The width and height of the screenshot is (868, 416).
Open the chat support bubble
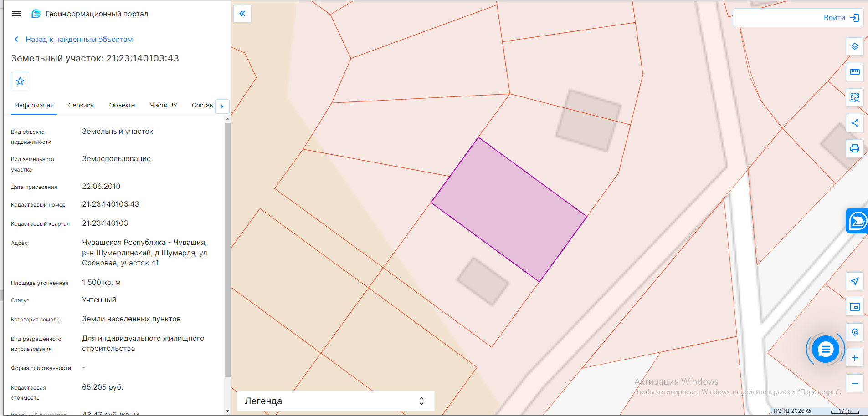pyautogui.click(x=826, y=350)
